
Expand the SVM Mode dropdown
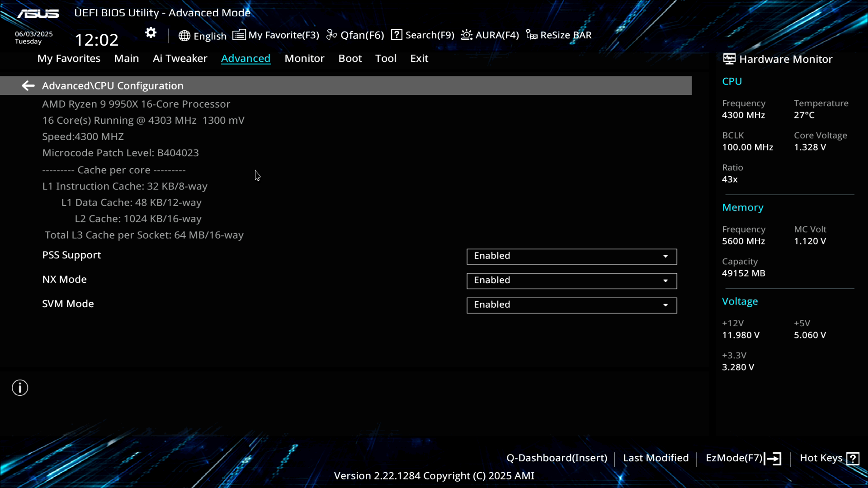tap(571, 305)
